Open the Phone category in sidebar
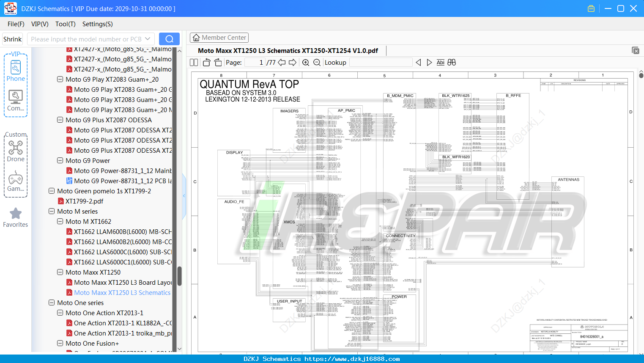Viewport: 644px width, 363px height. click(x=16, y=71)
